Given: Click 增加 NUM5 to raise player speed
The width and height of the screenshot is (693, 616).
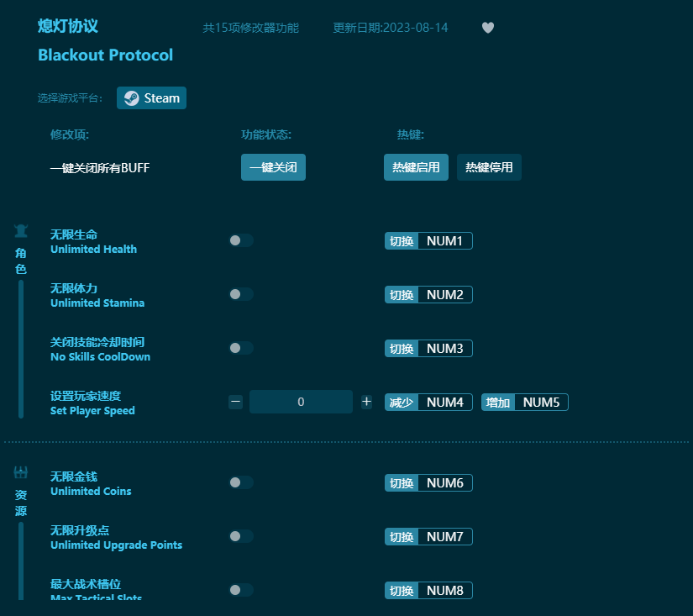Looking at the screenshot, I should pos(524,402).
